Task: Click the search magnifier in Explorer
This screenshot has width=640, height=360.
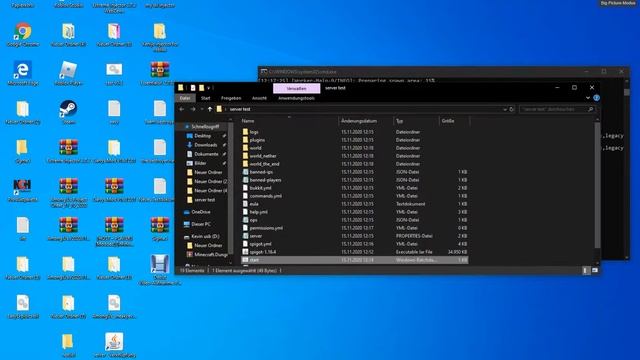Action: (590, 109)
